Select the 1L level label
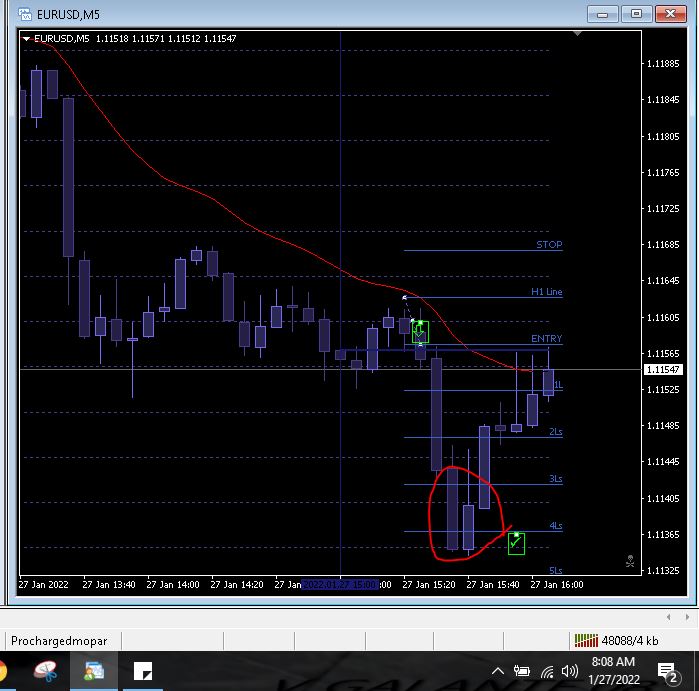 (x=558, y=385)
